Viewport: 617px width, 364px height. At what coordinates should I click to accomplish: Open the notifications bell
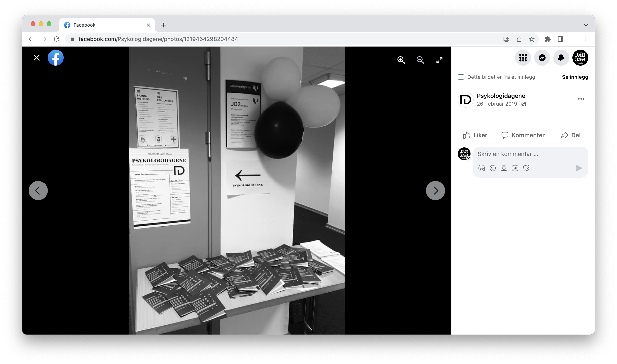pyautogui.click(x=561, y=58)
